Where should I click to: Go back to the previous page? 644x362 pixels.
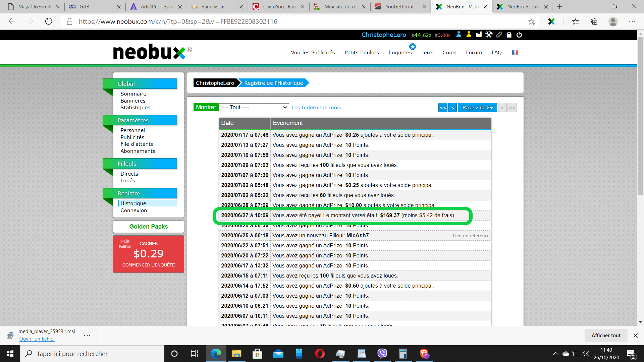12,21
